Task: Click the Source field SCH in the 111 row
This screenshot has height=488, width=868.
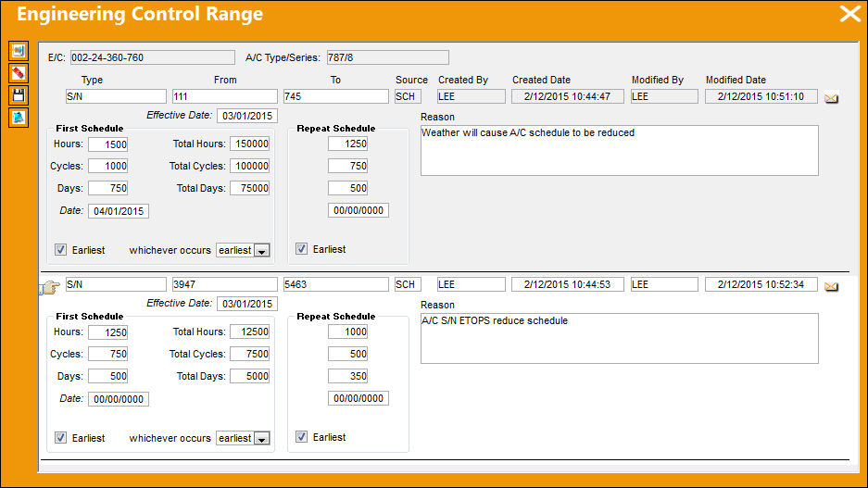Action: (408, 96)
